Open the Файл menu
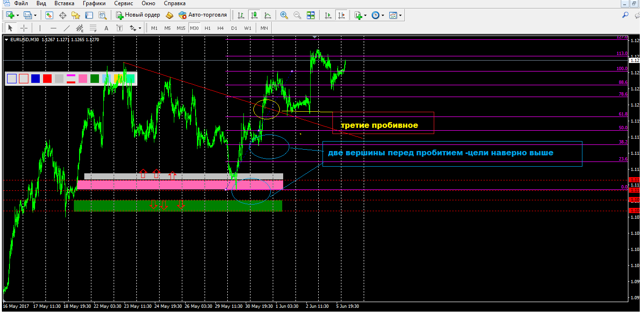 (x=21, y=3)
